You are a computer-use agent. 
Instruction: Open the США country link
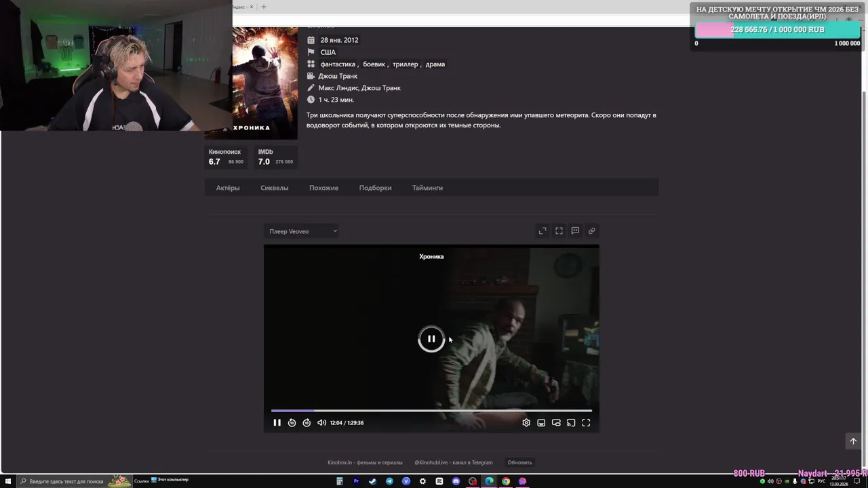click(x=328, y=52)
